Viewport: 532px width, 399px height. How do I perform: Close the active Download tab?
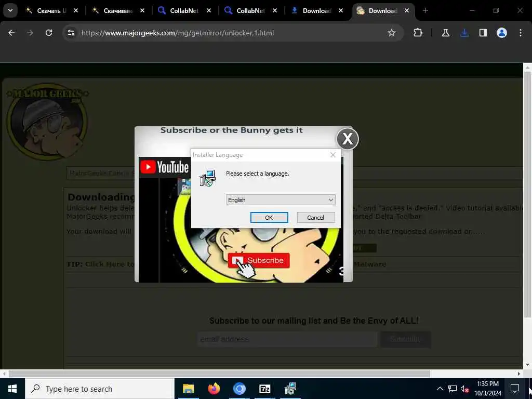pyautogui.click(x=406, y=11)
